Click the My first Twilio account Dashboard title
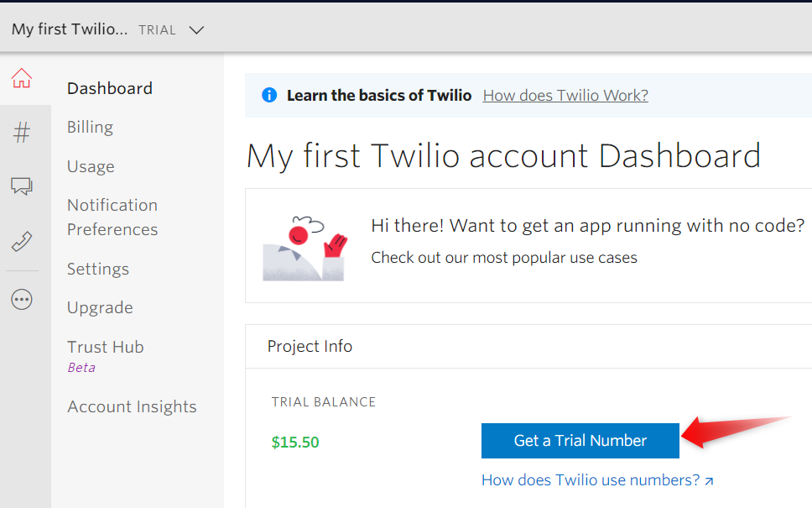The height and width of the screenshot is (508, 812). [503, 155]
